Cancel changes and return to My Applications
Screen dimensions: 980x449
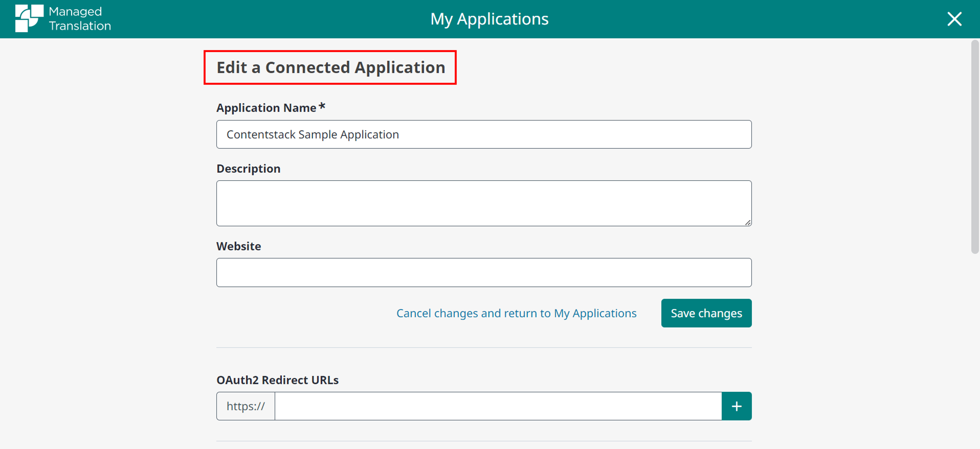click(x=516, y=313)
